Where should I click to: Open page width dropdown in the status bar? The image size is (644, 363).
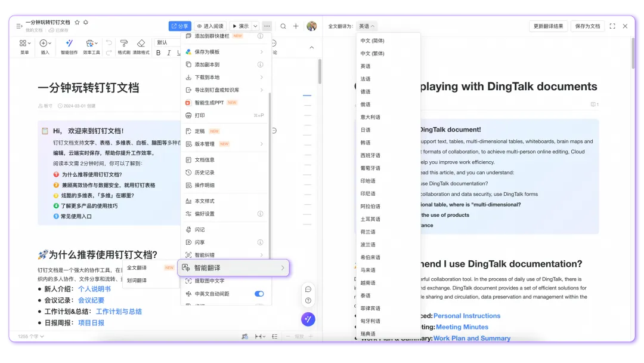[x=260, y=336]
